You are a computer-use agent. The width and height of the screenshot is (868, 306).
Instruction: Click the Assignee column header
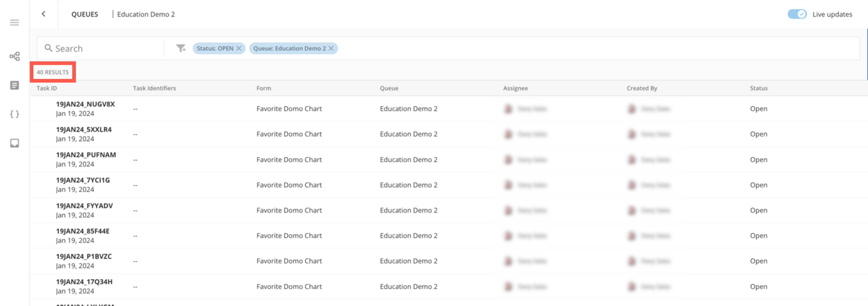pos(515,88)
